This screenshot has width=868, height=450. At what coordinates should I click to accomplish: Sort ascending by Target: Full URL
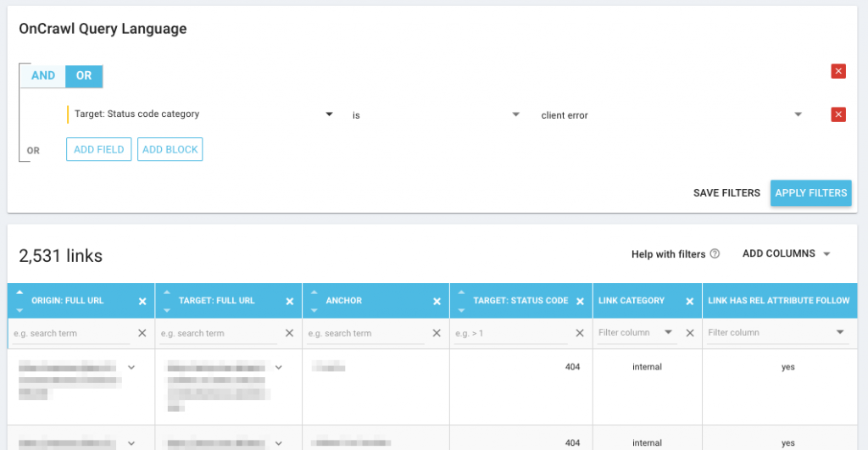tap(167, 292)
